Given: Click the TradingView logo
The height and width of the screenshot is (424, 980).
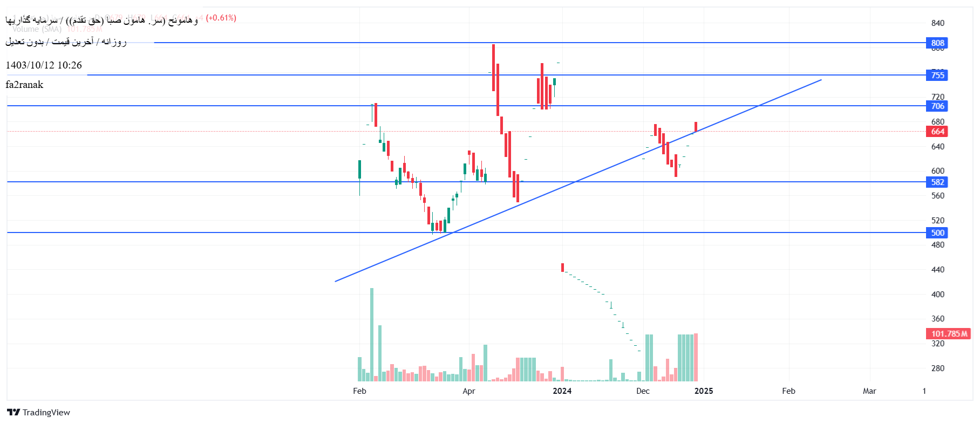Looking at the screenshot, I should pos(38,412).
